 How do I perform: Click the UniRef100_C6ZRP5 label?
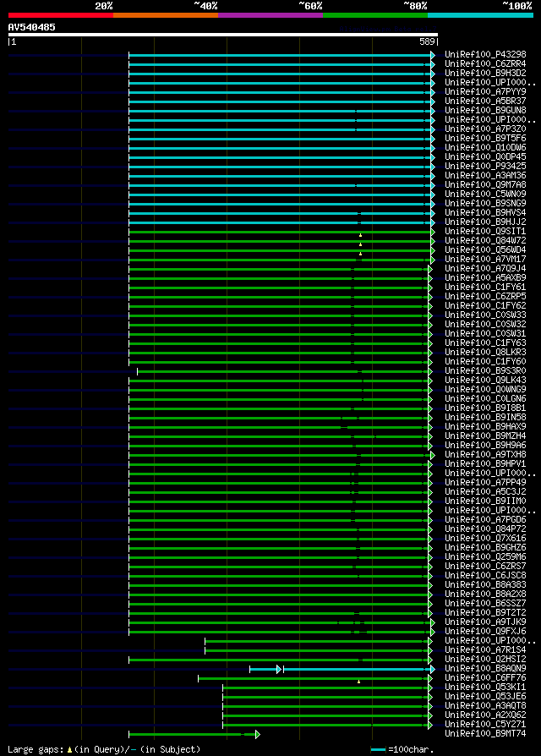point(485,297)
